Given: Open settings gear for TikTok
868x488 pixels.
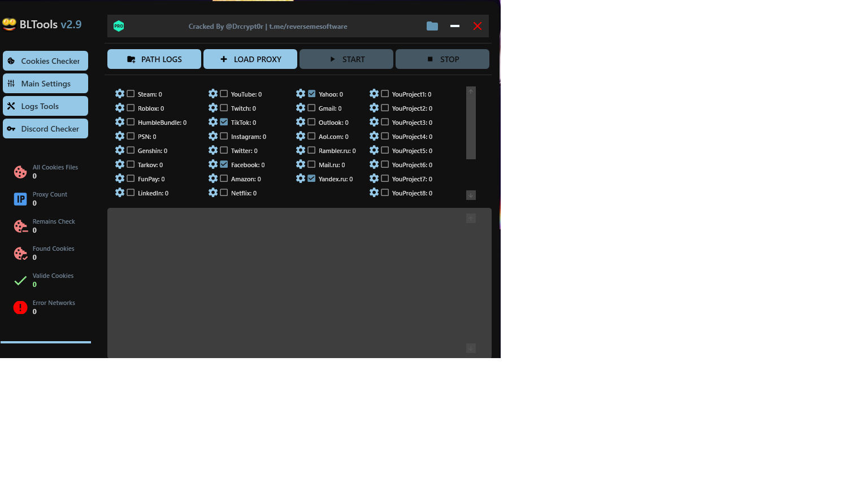Looking at the screenshot, I should tap(213, 122).
